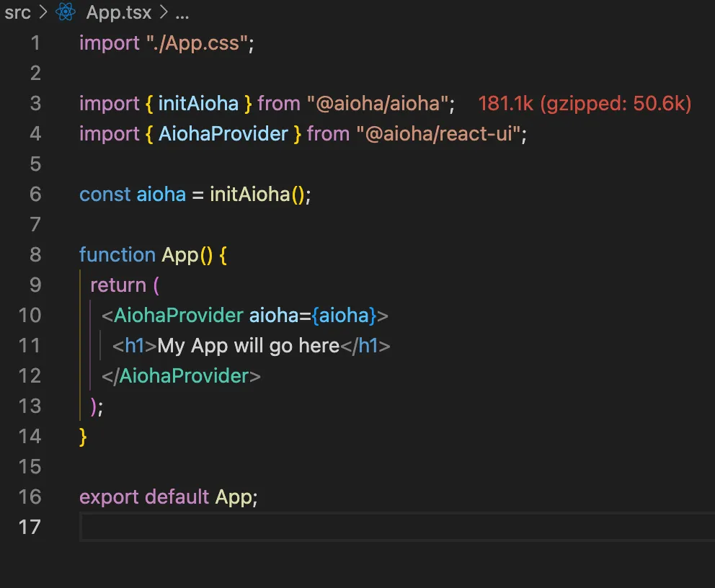This screenshot has height=588, width=715.
Task: Click the React file icon in breadcrumb
Action: 65,12
